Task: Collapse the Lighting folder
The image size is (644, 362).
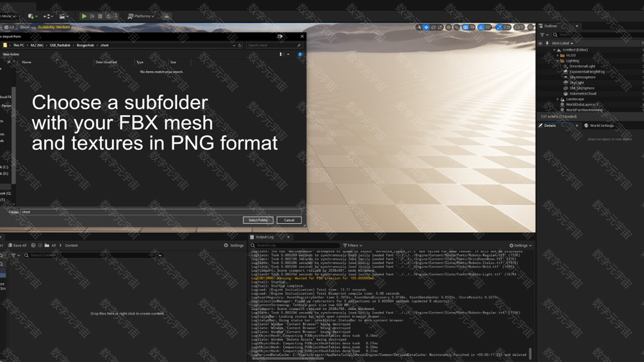Action: [558, 61]
